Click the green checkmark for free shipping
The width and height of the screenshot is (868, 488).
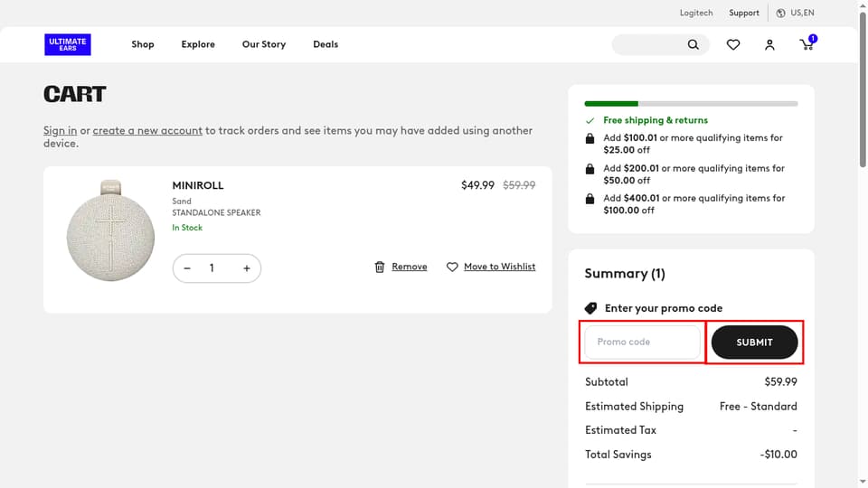590,120
